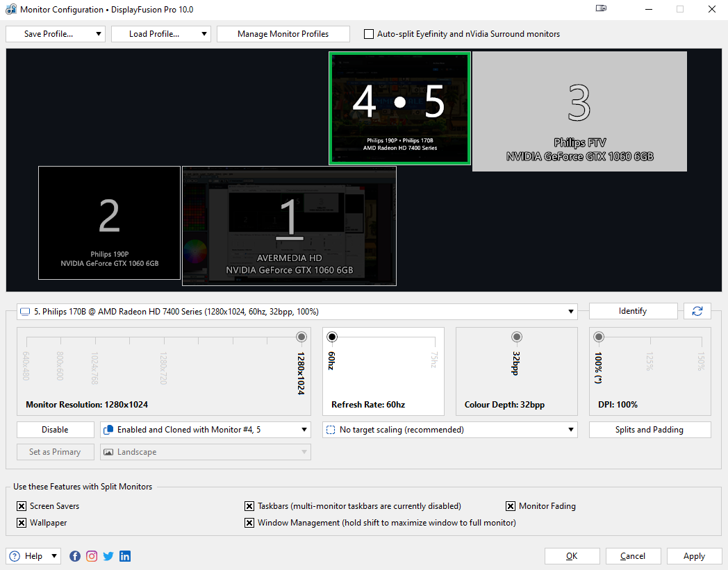
Task: Expand the Save Profile dropdown arrow
Action: pyautogui.click(x=99, y=34)
